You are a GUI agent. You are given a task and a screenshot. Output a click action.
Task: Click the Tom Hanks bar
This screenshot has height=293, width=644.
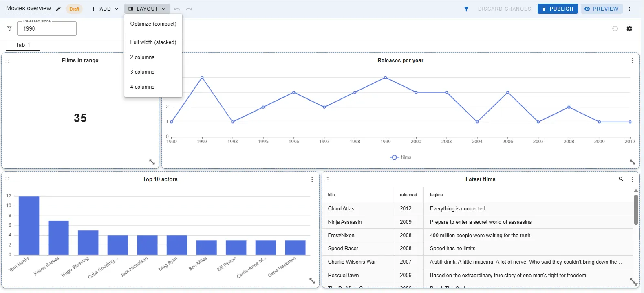(x=29, y=225)
